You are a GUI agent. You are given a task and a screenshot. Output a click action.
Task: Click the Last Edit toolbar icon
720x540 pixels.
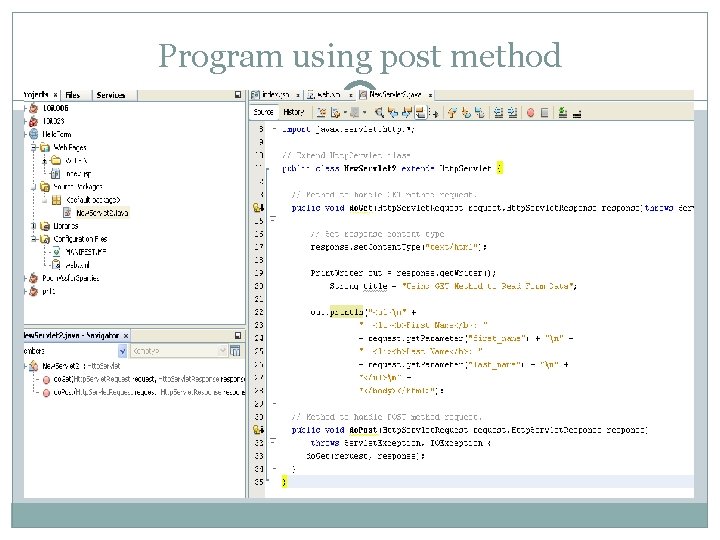[322, 112]
